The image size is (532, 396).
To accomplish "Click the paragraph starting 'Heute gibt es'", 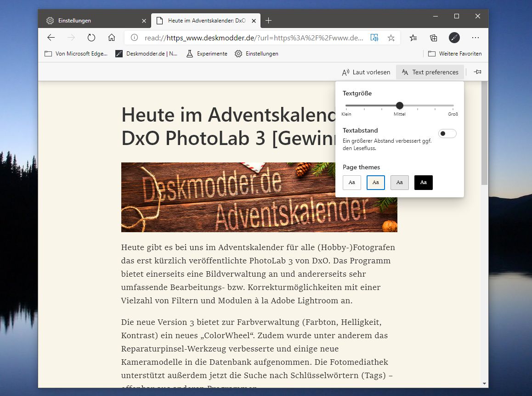I will [258, 273].
